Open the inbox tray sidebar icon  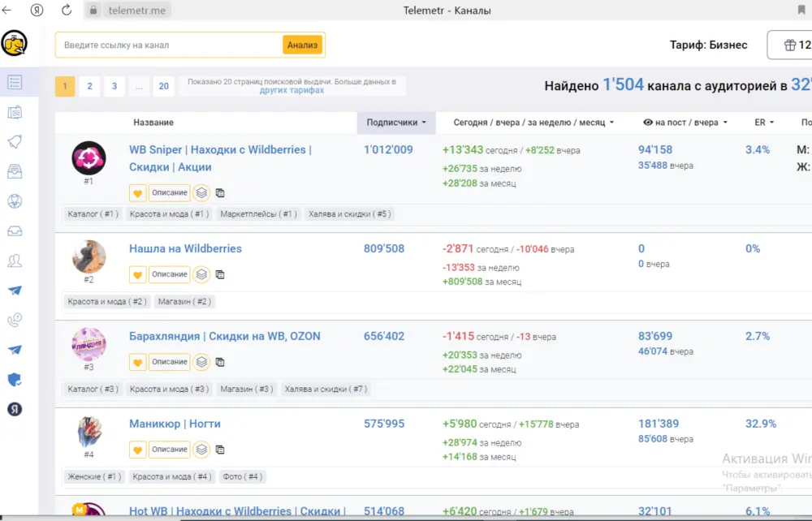(x=15, y=230)
